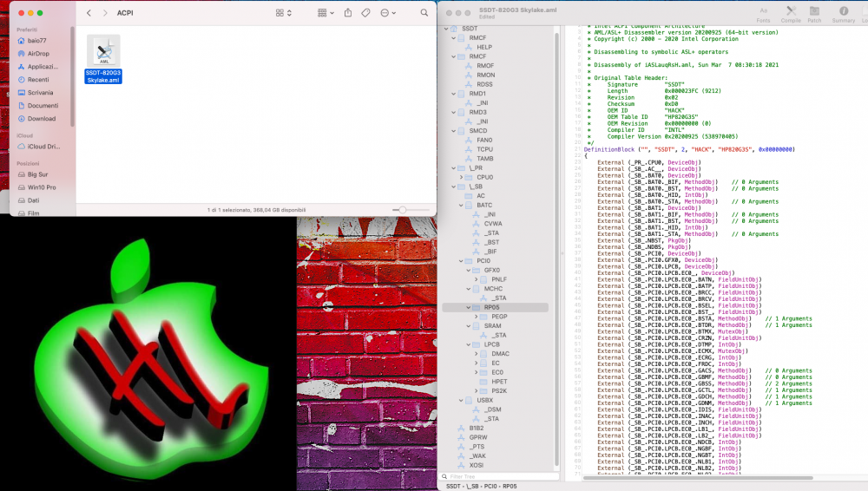The image size is (868, 491).
Task: Click Patch toolbar button in MaciASL
Action: coord(814,15)
